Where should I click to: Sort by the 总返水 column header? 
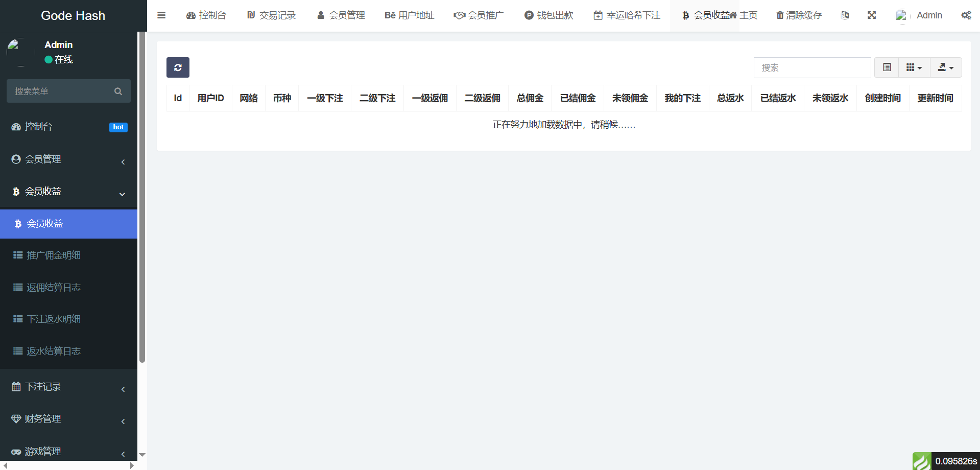coord(730,98)
